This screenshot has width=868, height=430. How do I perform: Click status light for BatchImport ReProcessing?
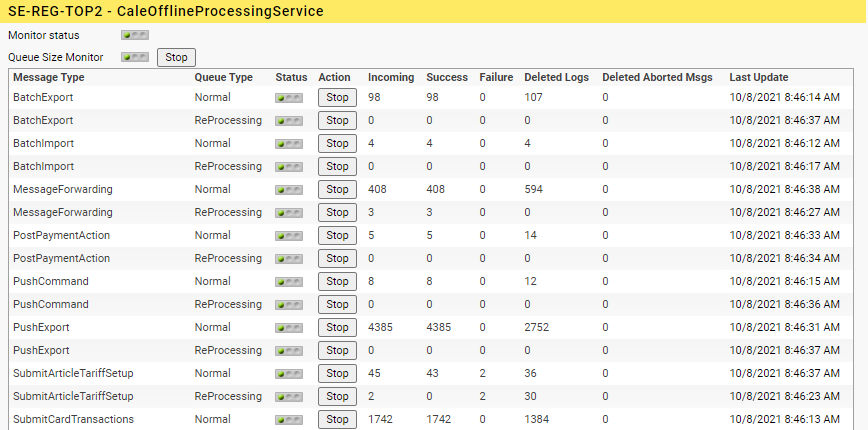289,167
